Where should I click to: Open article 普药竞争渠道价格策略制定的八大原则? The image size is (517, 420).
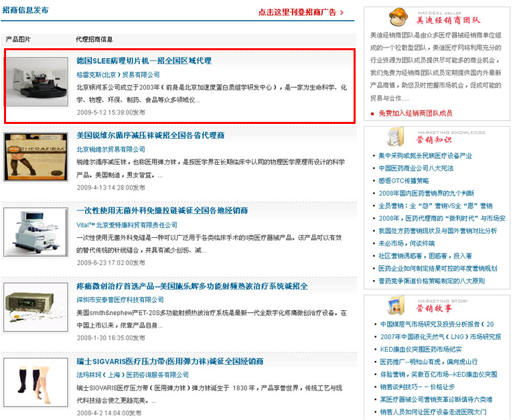pyautogui.click(x=431, y=281)
